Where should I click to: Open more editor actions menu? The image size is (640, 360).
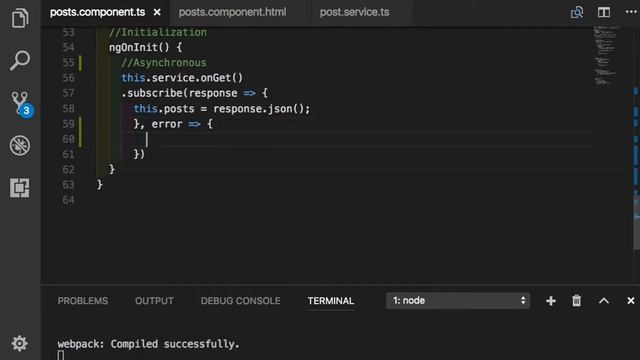(x=631, y=12)
